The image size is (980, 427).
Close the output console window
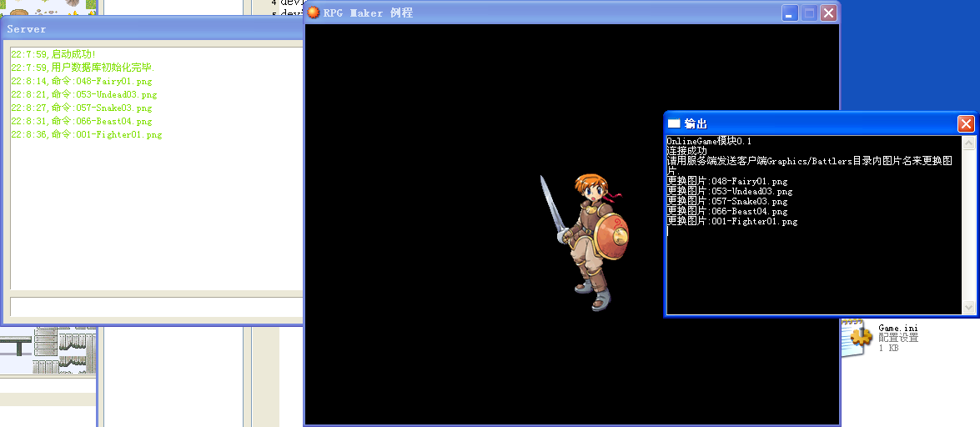[x=967, y=123]
